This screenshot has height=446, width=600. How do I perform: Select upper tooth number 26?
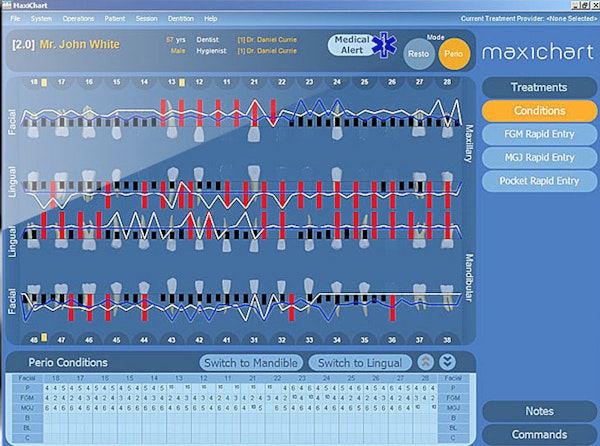(392, 82)
